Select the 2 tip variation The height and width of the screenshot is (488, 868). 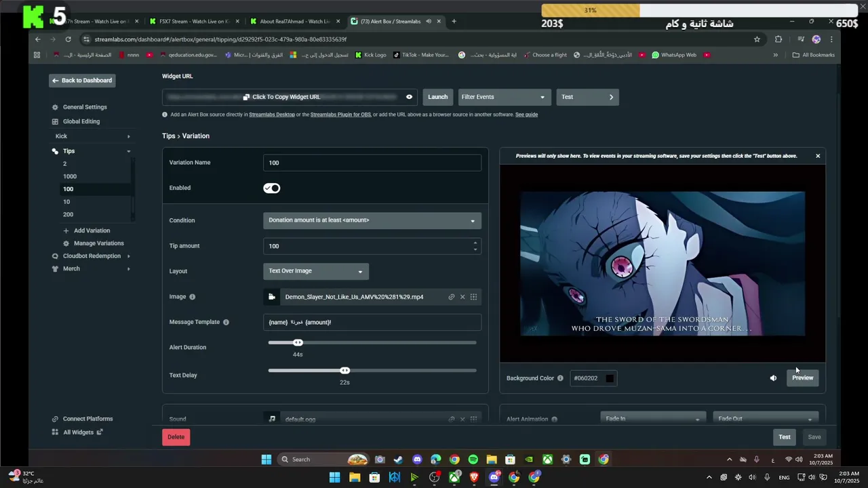pos(65,164)
